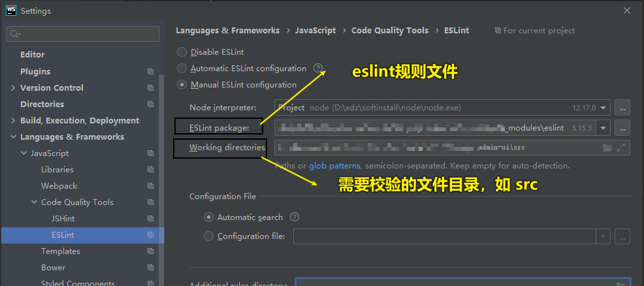Open the Configuration file path dropdown
This screenshot has height=286, width=644.
tap(604, 237)
